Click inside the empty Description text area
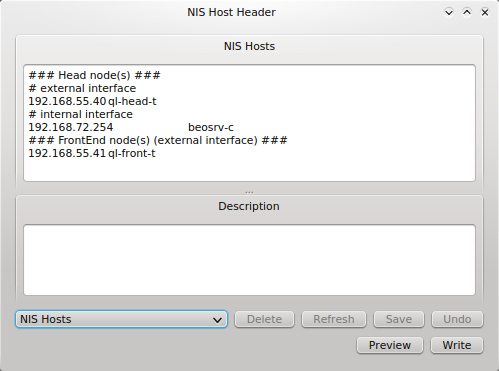The height and width of the screenshot is (371, 499). coord(249,260)
